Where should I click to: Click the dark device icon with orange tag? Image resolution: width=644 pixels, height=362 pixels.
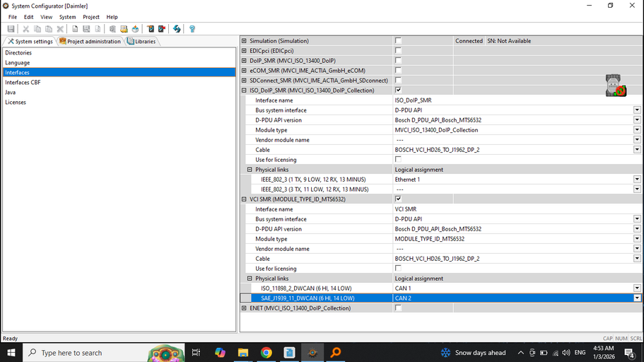click(x=151, y=29)
